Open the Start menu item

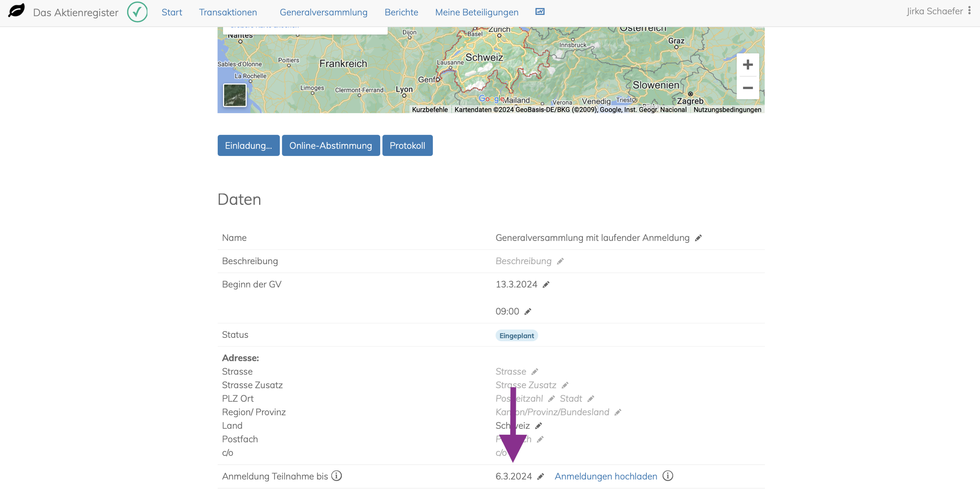(x=172, y=12)
